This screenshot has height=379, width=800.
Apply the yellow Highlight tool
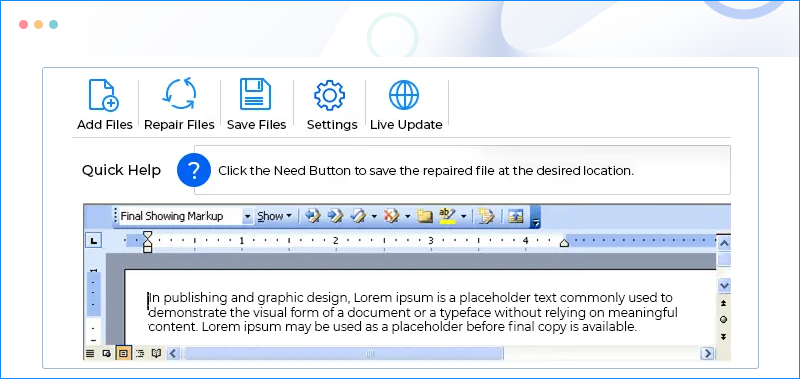click(x=447, y=216)
